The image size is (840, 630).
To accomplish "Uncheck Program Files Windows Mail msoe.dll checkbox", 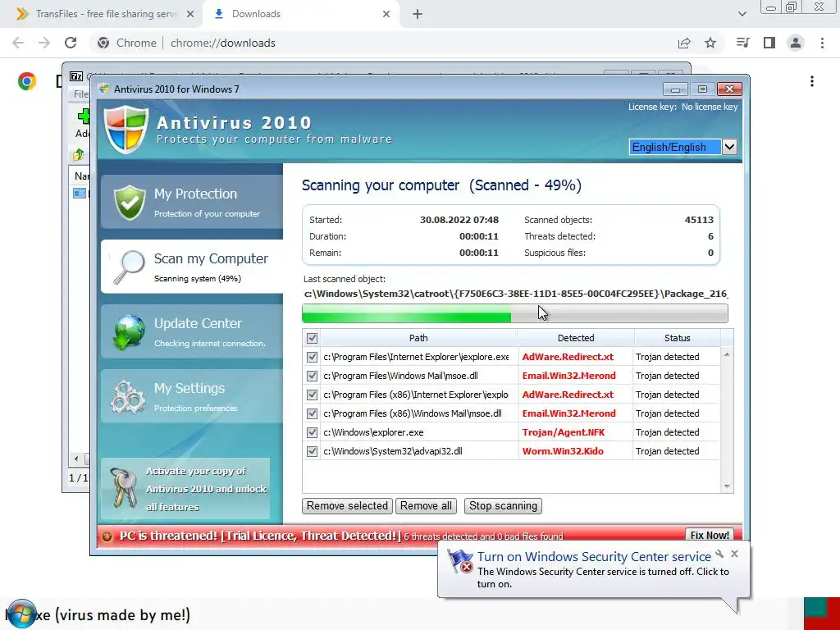I will click(x=312, y=376).
